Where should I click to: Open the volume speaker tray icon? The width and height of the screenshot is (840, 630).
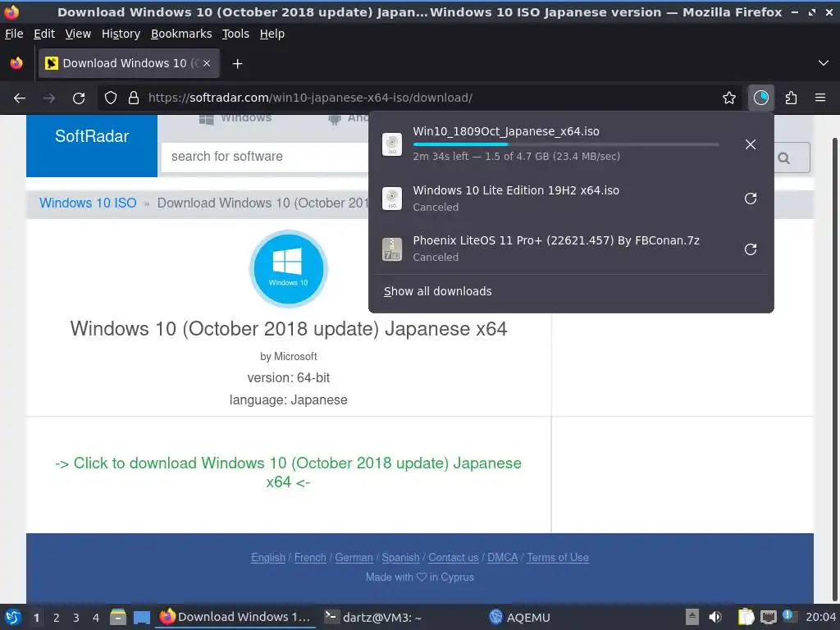715,617
